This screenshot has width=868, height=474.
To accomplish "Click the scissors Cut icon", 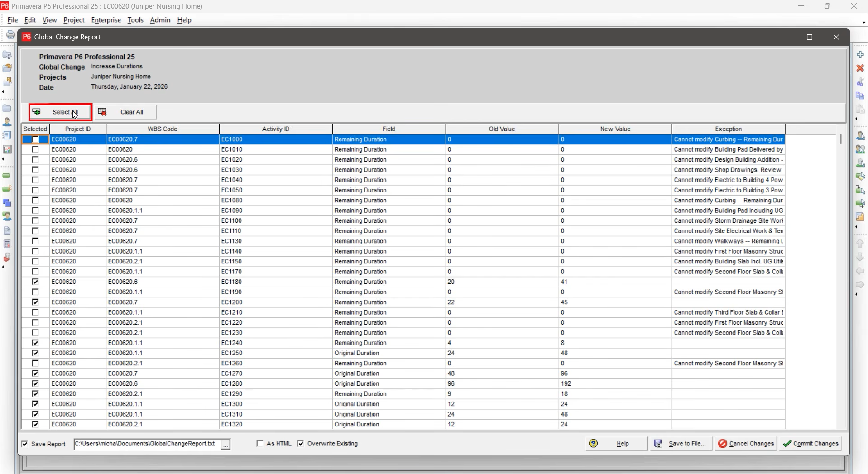I will pos(860,82).
